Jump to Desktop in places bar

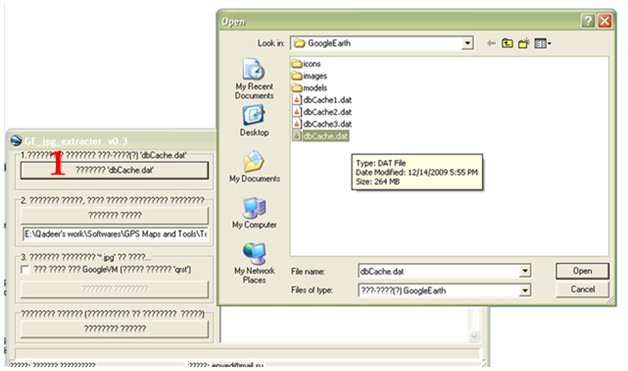[254, 121]
